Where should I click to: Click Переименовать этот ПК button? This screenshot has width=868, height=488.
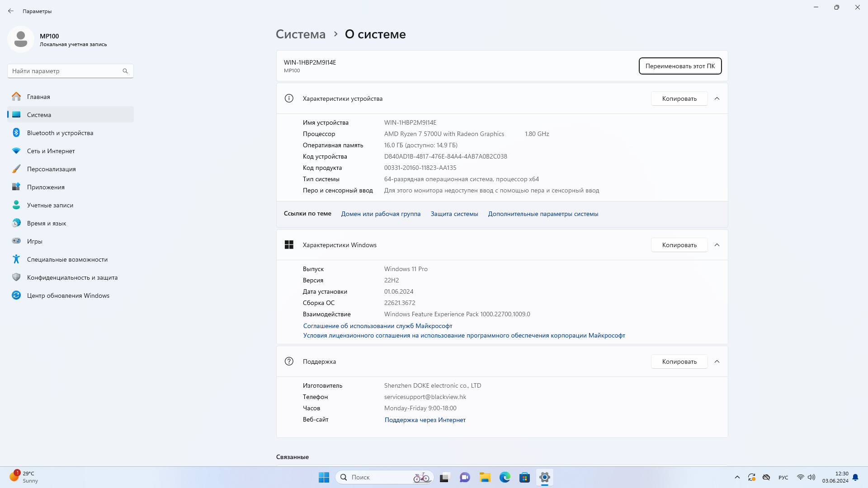680,66
